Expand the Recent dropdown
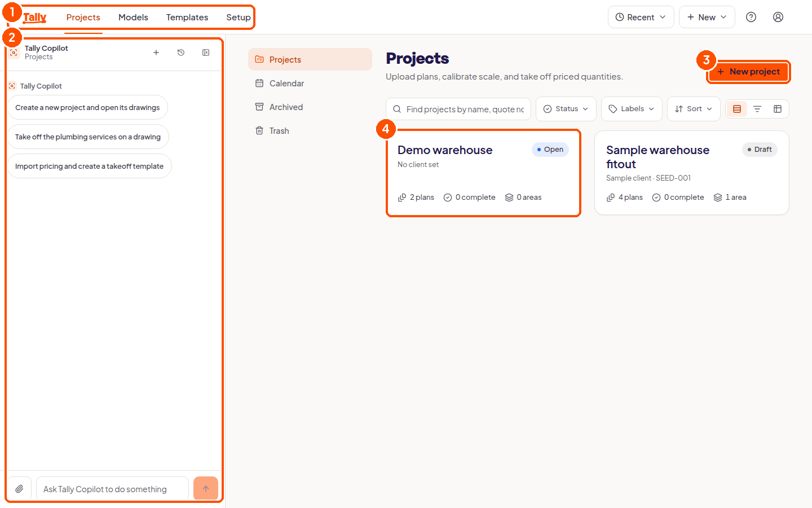This screenshot has width=812, height=508. tap(641, 17)
